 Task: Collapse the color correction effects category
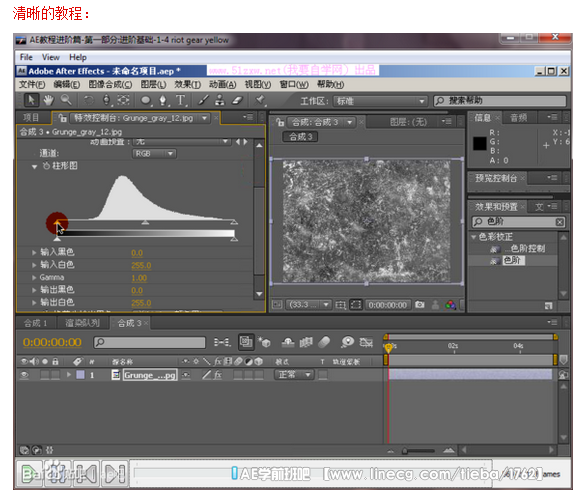click(474, 237)
